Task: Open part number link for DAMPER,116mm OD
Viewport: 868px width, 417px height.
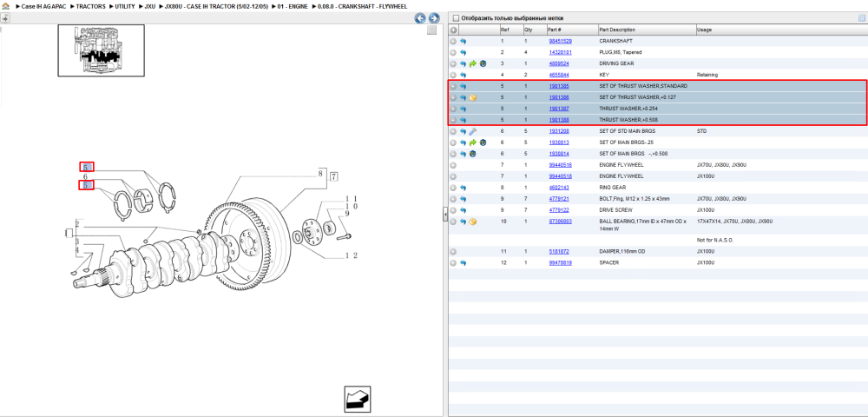Action: pos(560,251)
